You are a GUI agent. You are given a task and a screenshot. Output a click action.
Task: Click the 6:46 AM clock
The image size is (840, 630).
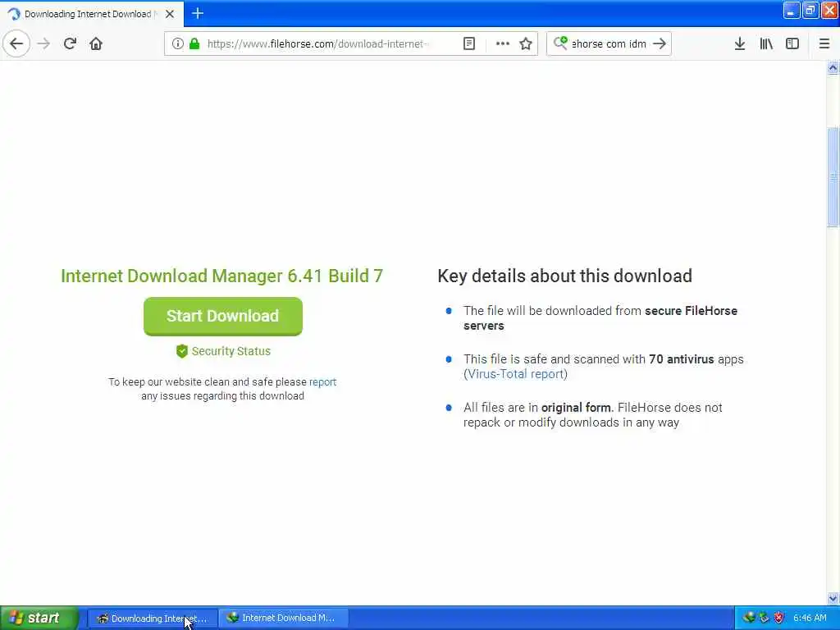coord(810,618)
